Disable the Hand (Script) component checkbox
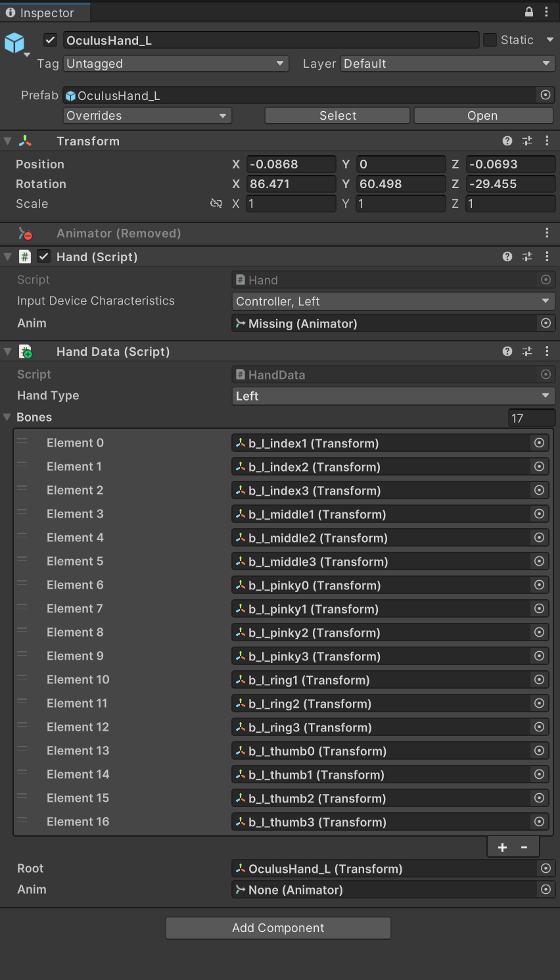 coord(43,257)
